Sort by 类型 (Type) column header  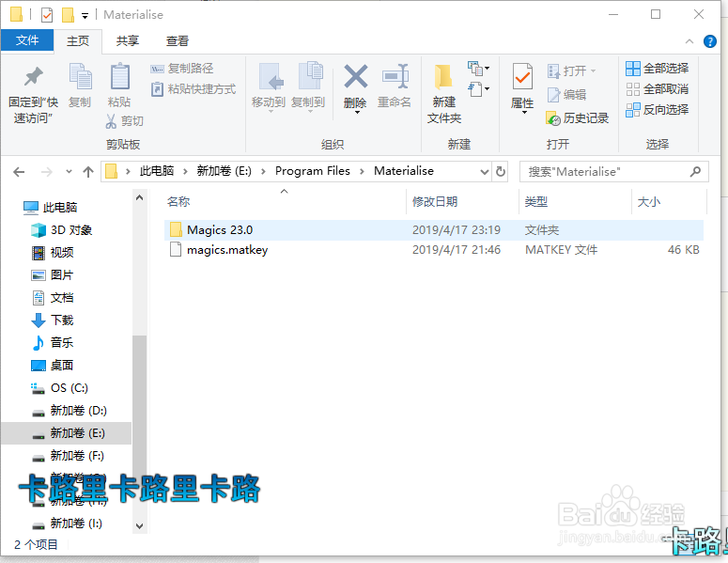pyautogui.click(x=536, y=201)
